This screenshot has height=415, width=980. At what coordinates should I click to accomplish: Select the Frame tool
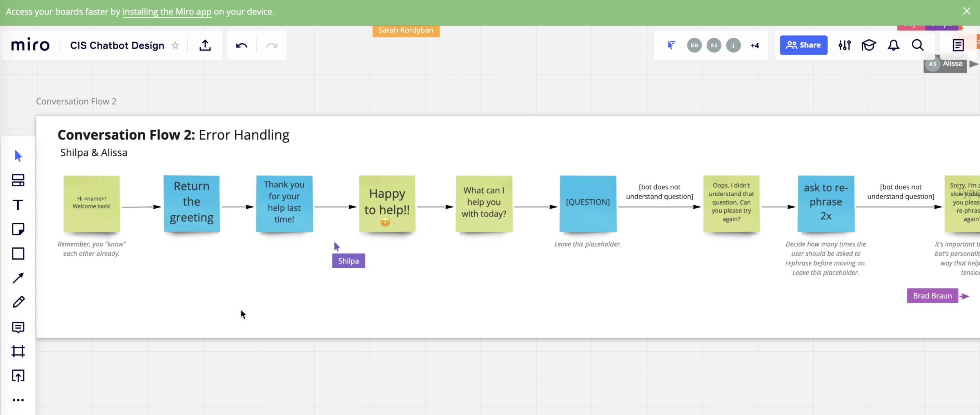point(18,351)
